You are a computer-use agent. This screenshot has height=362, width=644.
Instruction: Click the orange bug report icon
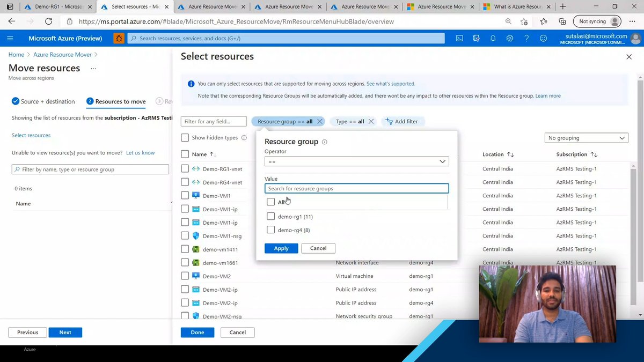(119, 38)
